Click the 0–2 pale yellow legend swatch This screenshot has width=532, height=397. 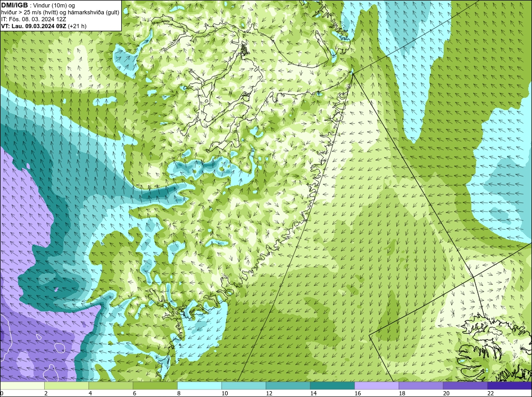pos(22,386)
